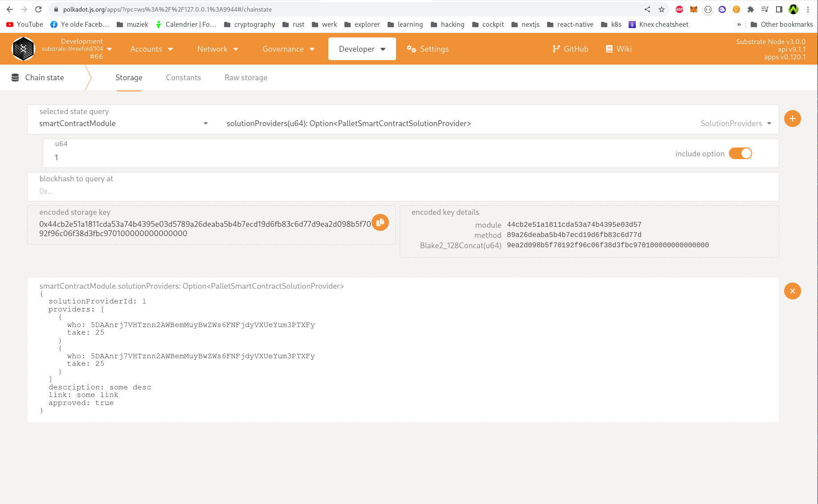Viewport: 818px width, 504px height.
Task: Click the browser reload page icon
Action: [38, 9]
